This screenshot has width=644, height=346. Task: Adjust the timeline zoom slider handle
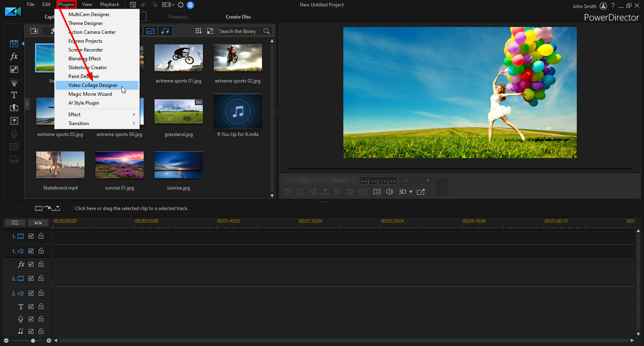(33, 341)
